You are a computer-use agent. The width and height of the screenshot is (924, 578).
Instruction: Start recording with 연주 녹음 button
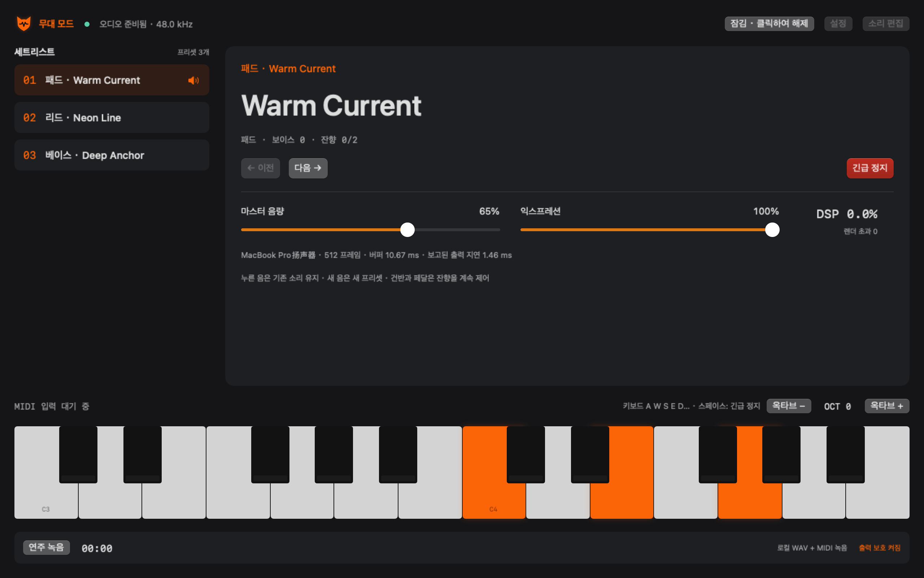coord(46,547)
